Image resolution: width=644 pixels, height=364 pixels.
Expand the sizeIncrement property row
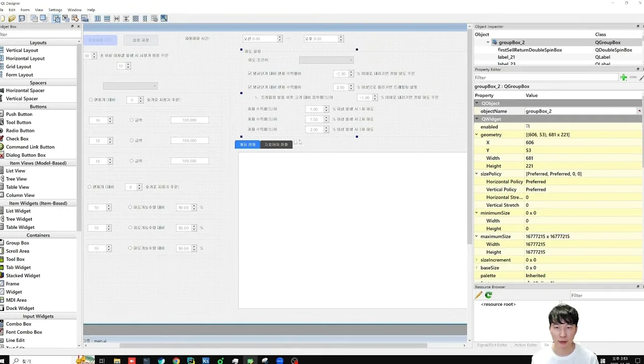477,260
